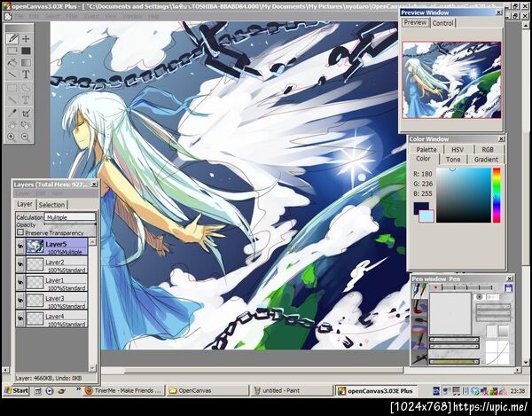The height and width of the screenshot is (416, 532).
Task: Switch to the Gradient tab in Color Window
Action: (x=486, y=160)
